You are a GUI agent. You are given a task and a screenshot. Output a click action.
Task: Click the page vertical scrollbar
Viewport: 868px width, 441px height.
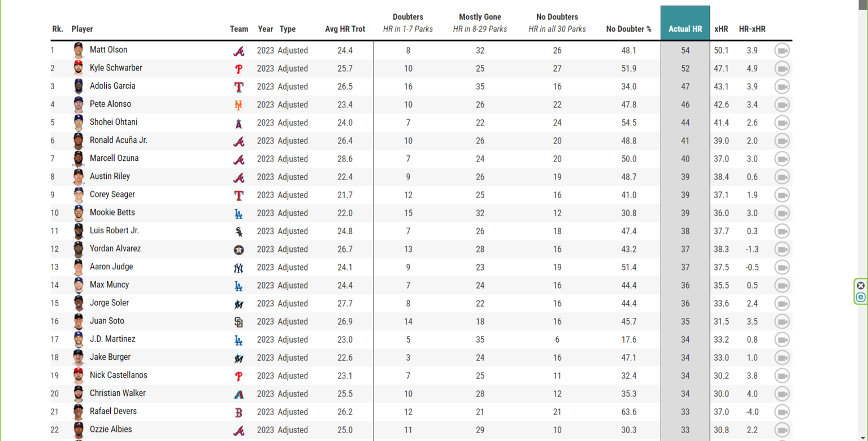pyautogui.click(x=862, y=169)
